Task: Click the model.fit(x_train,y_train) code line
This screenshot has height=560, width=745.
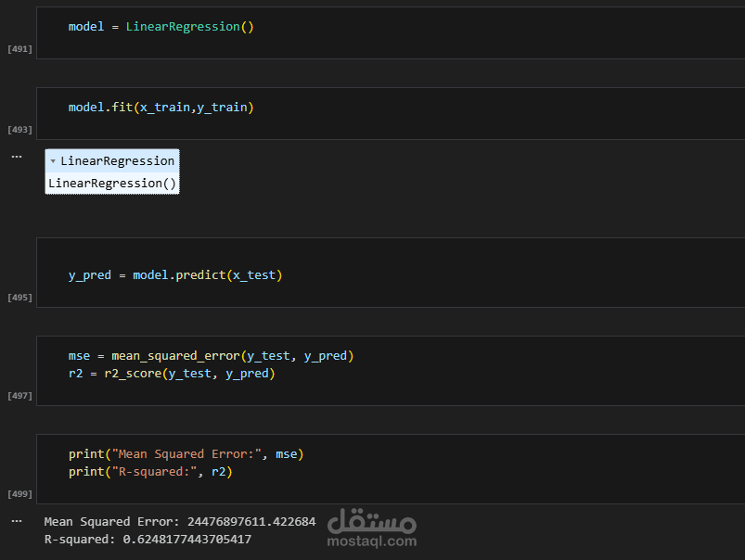Action: point(161,108)
